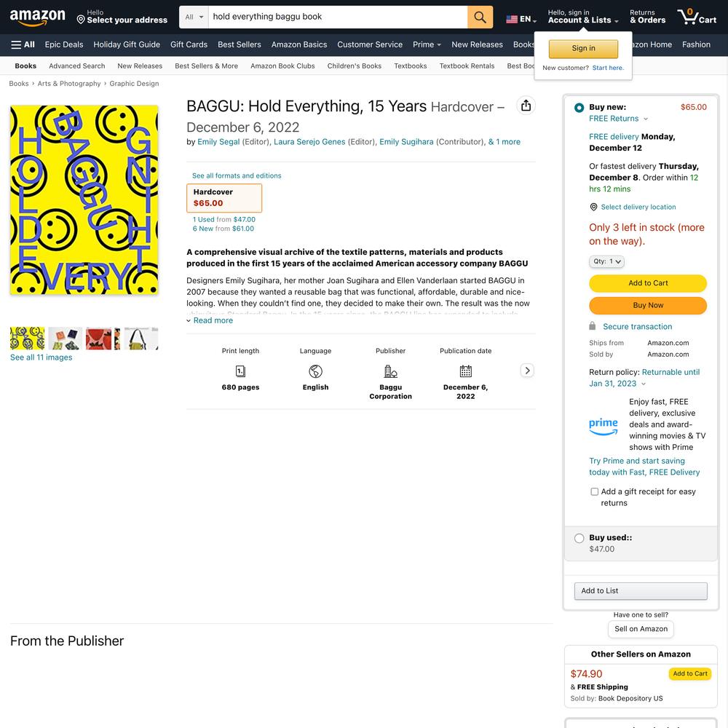Open the hamburger All menu
728x728 pixels.
tap(23, 44)
